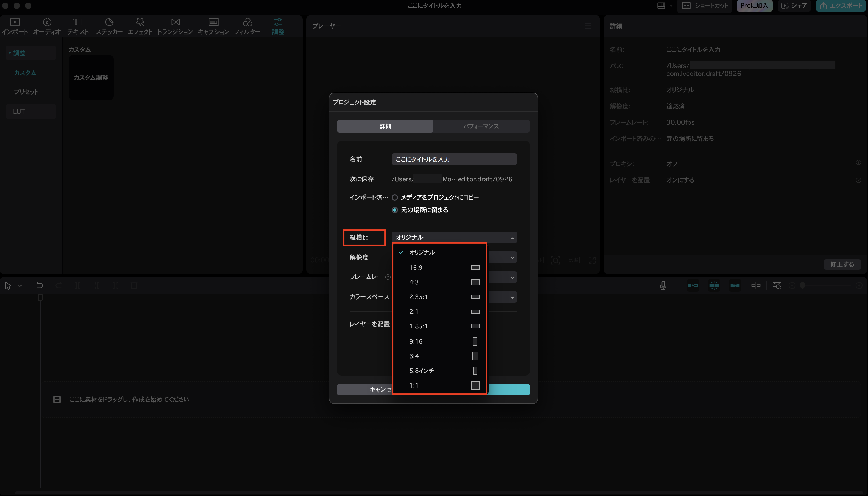Choose 9:16 from aspect ratio list
Image resolution: width=868 pixels, height=496 pixels.
440,342
